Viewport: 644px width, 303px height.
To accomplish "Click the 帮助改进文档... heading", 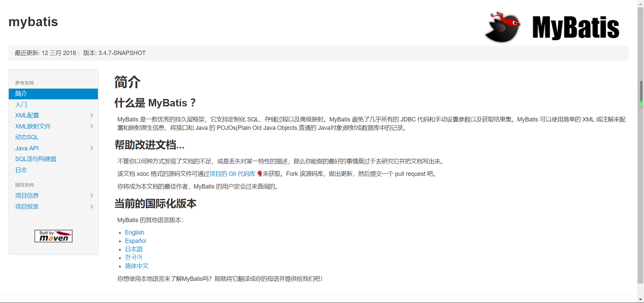I will [150, 145].
